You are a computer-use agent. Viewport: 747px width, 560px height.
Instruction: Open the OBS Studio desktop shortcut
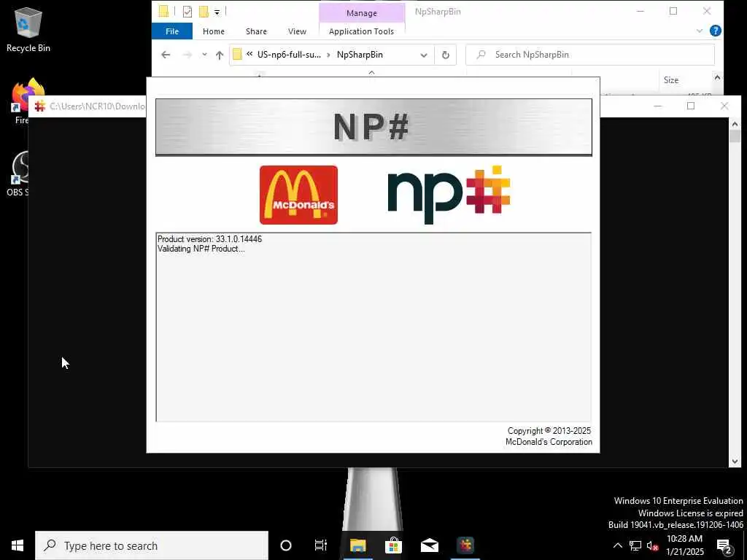pos(20,174)
